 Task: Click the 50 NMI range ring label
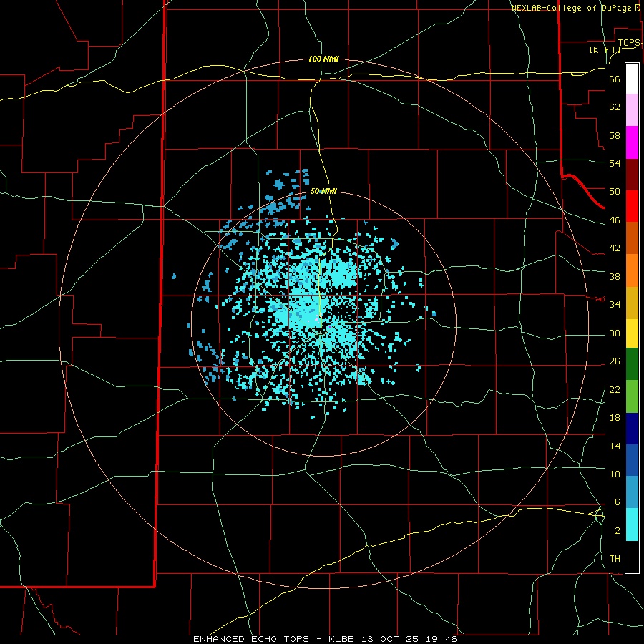[323, 191]
